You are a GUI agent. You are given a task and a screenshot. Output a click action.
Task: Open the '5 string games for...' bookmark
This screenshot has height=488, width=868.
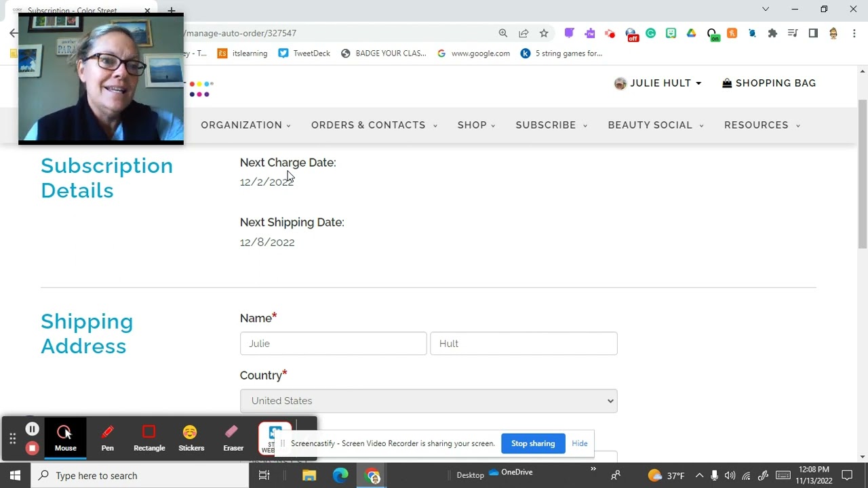click(561, 53)
